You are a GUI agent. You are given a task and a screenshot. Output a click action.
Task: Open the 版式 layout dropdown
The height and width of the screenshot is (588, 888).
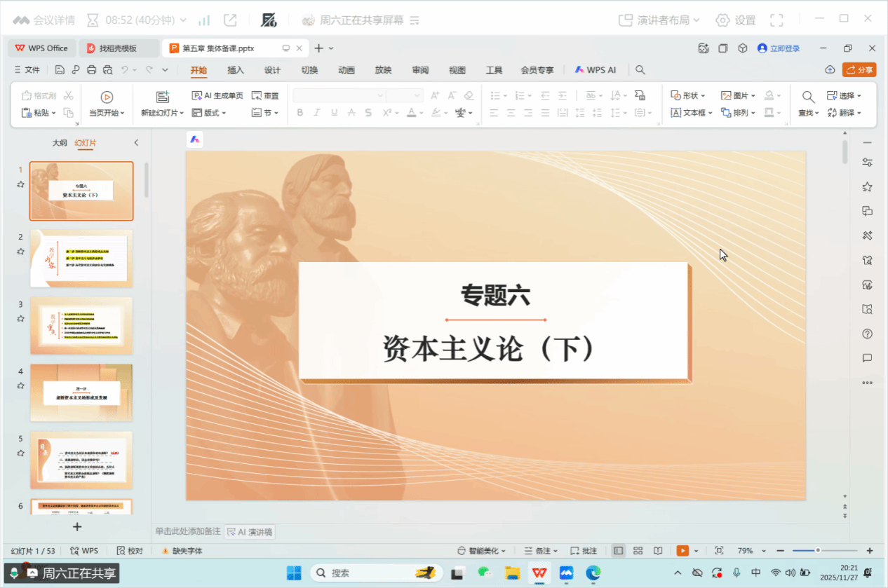tap(210, 113)
